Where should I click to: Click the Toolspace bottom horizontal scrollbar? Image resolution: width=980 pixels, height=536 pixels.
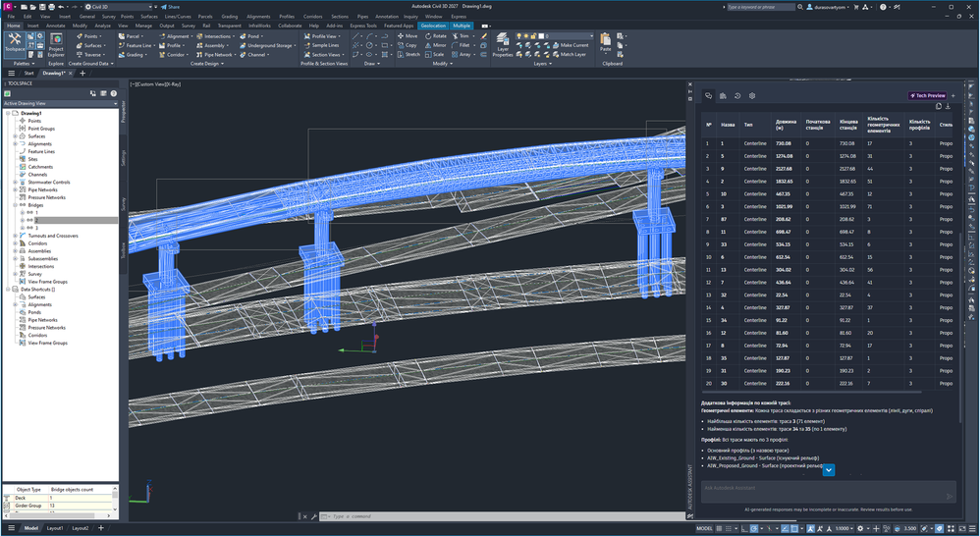50,516
